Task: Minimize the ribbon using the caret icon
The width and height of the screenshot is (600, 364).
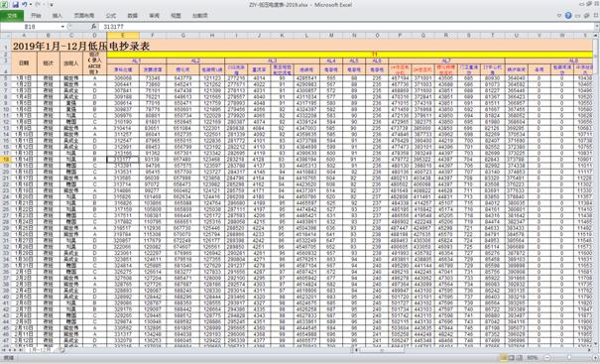Action: (559, 16)
